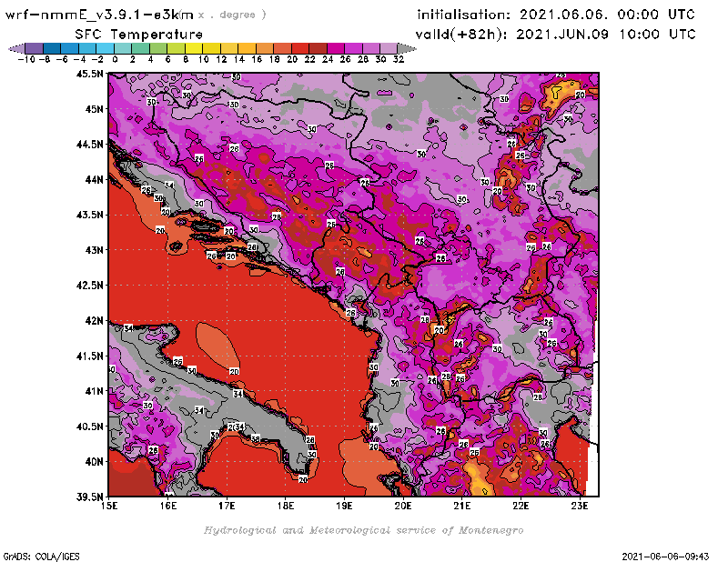Click the legend swatch between -10 and -8
The image size is (728, 562).
click(35, 48)
